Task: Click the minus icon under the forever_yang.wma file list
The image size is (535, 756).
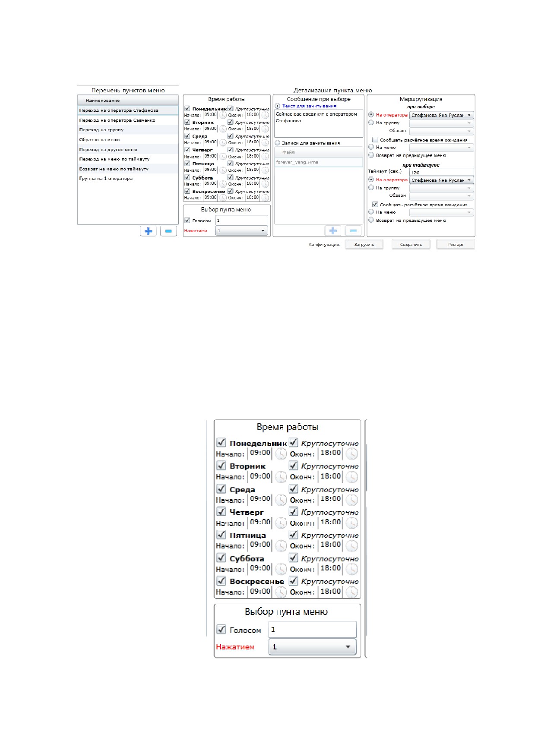Action: (x=353, y=231)
